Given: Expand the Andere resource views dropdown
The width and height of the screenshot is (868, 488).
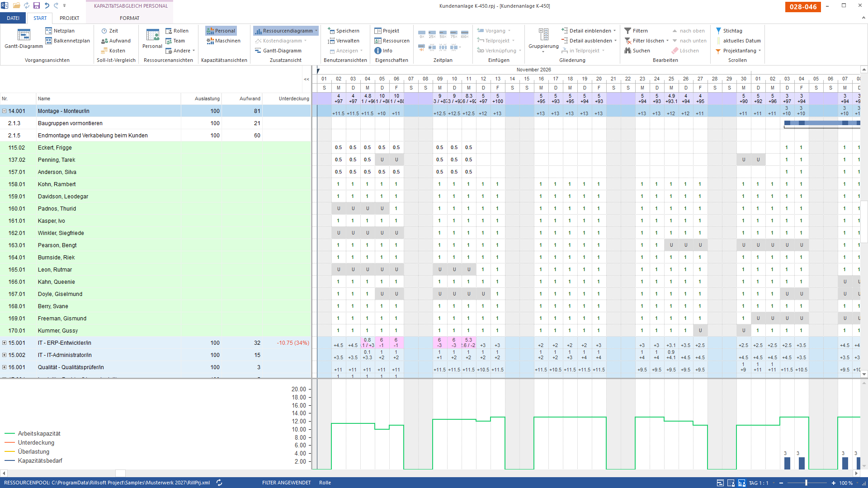Looking at the screenshot, I should pyautogui.click(x=180, y=51).
